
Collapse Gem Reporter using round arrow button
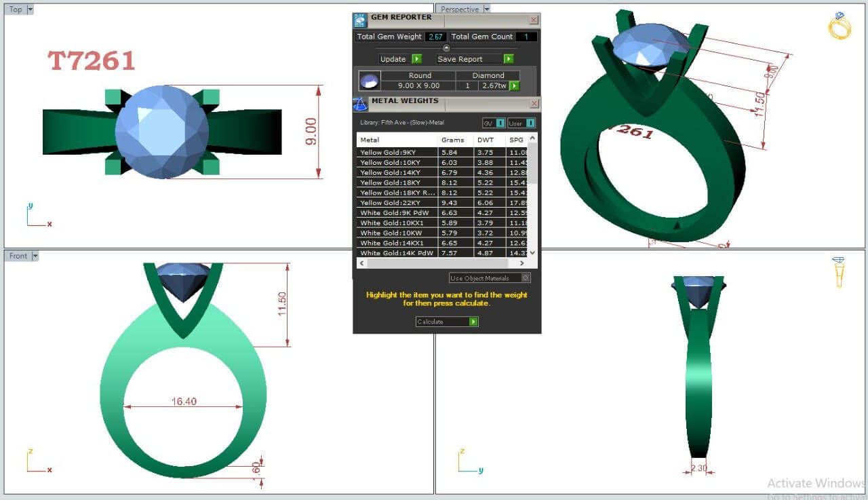[446, 47]
